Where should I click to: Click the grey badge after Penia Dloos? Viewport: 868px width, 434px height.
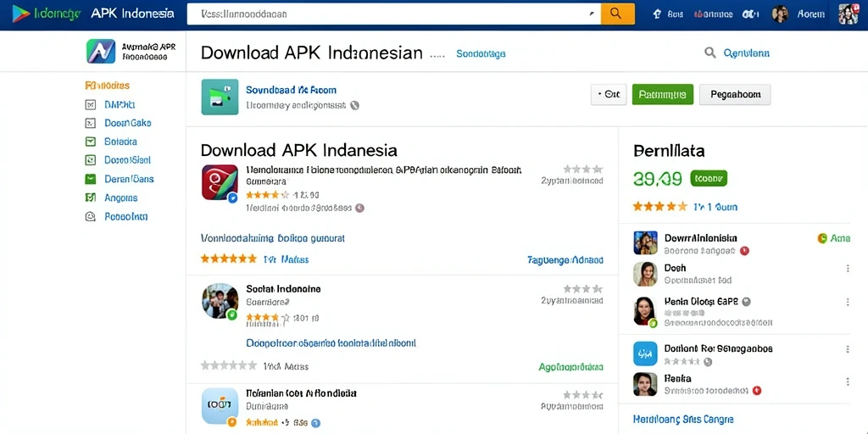point(746,302)
